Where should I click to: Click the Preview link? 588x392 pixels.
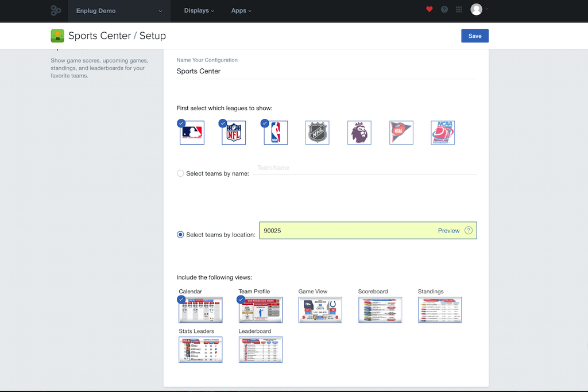pyautogui.click(x=448, y=231)
